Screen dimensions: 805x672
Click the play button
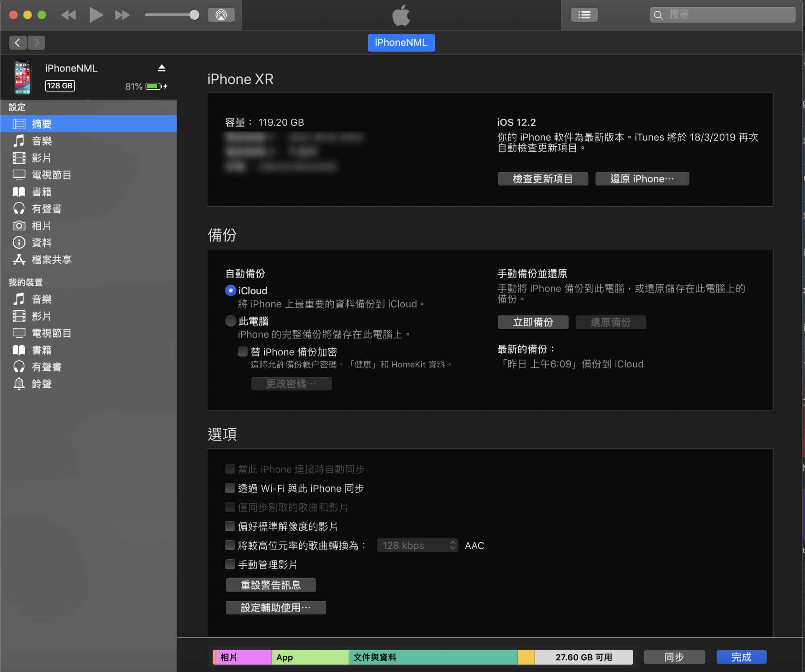pos(96,15)
